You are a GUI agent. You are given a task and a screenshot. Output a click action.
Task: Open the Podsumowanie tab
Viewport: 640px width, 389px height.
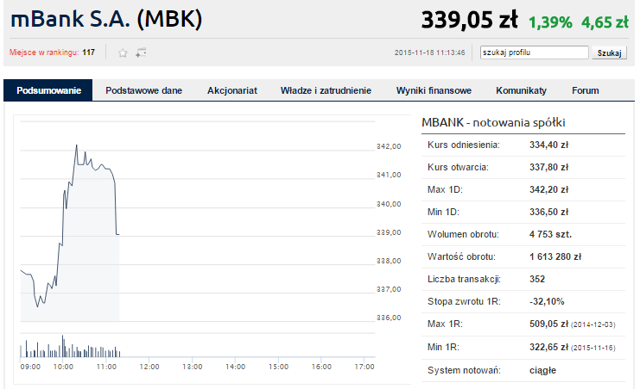[48, 91]
